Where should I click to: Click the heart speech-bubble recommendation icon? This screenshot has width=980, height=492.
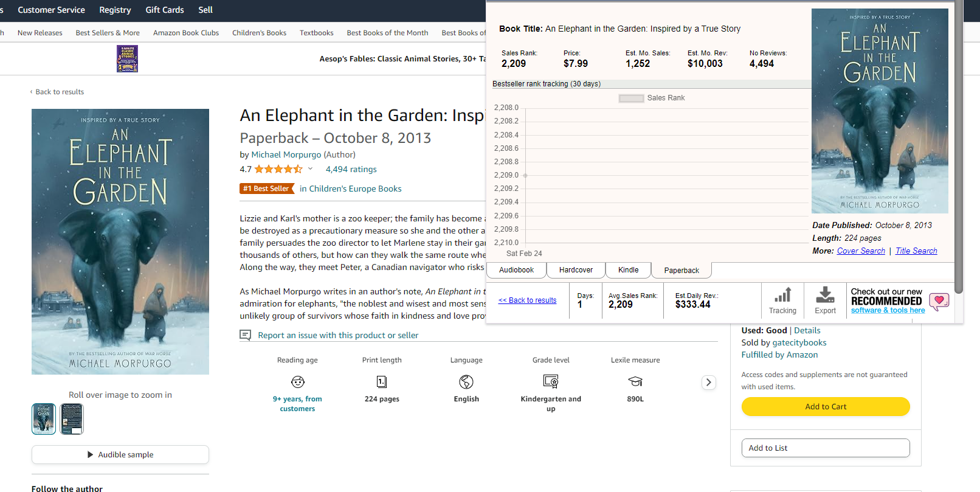tap(939, 301)
